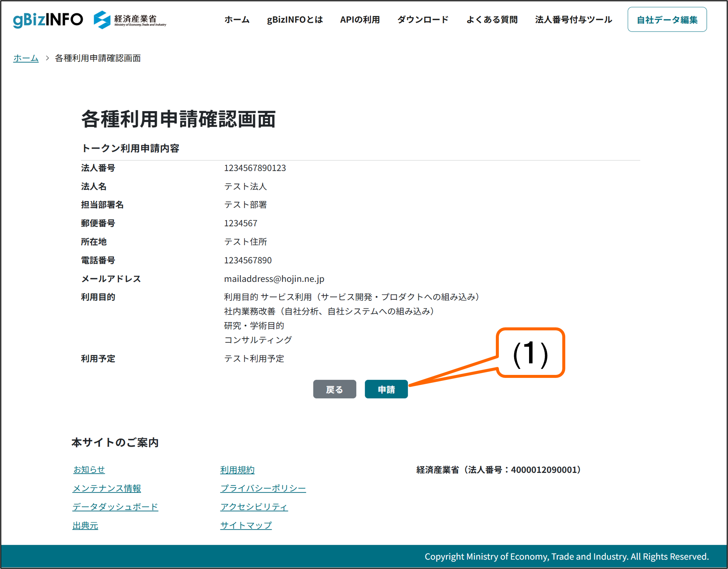View メンテナンス情報

[107, 488]
